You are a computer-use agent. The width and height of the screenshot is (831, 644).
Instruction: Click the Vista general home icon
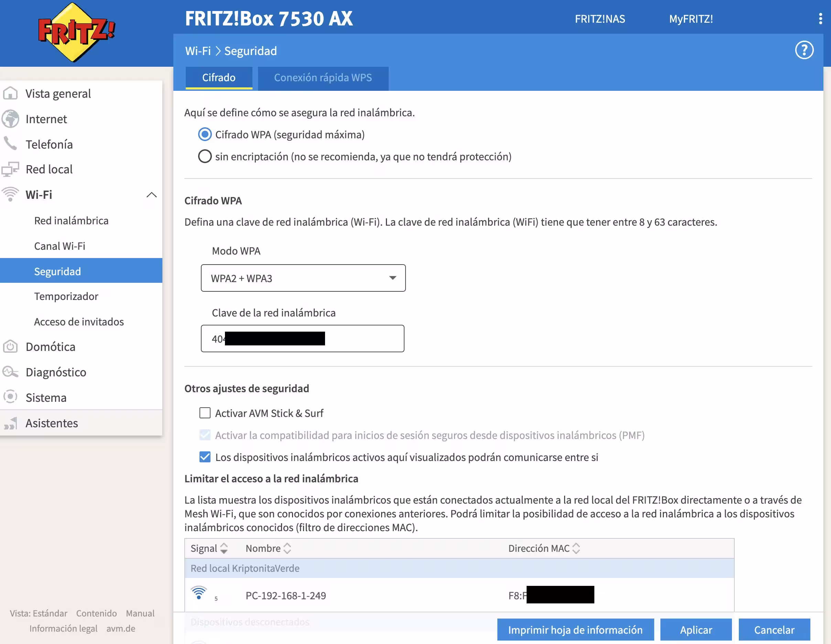pyautogui.click(x=10, y=93)
